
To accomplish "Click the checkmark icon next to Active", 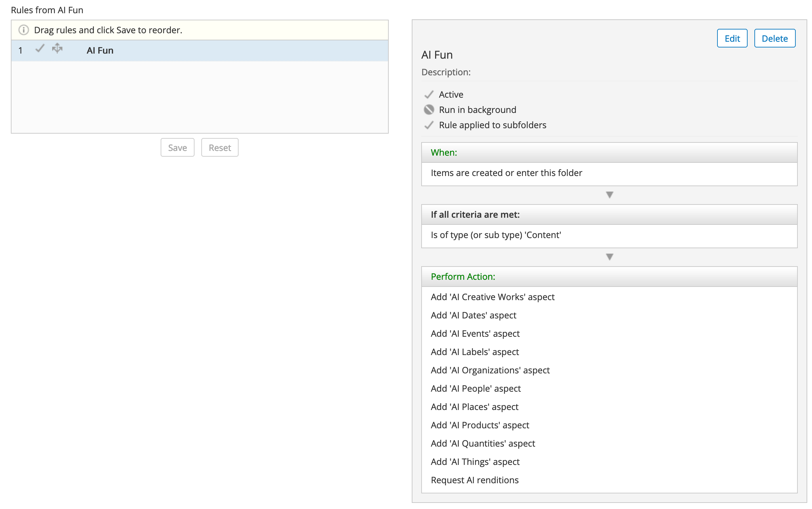I will click(x=429, y=95).
